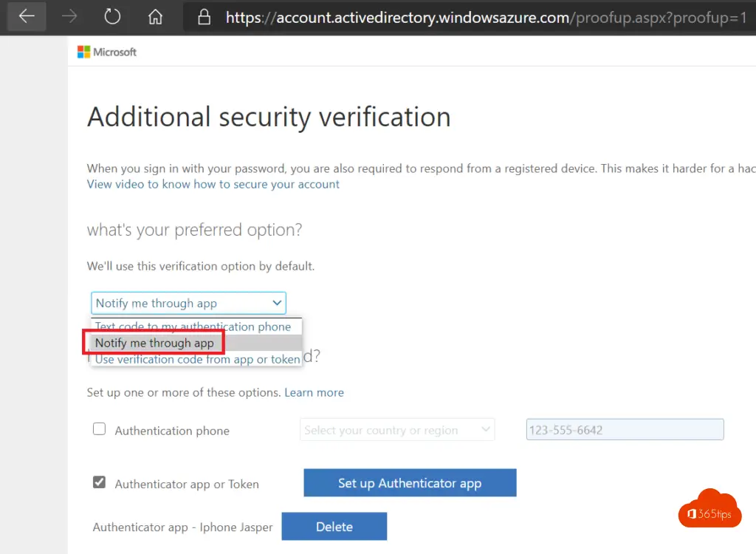The width and height of the screenshot is (756, 554).
Task: Open the Learn more link
Action: coord(314,392)
